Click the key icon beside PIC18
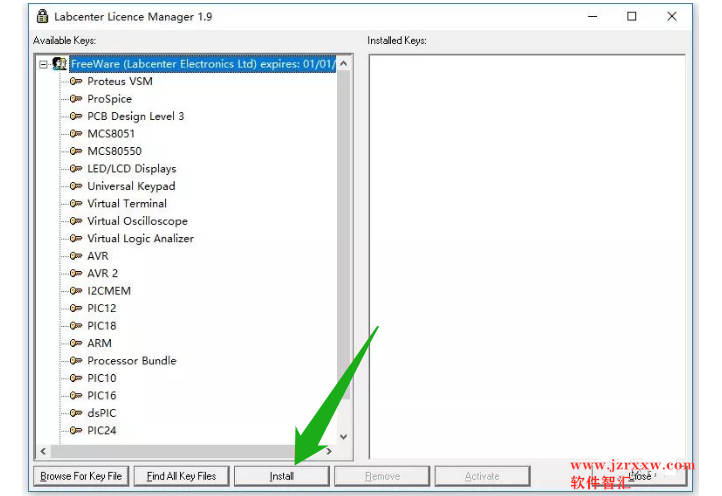 pyautogui.click(x=76, y=326)
